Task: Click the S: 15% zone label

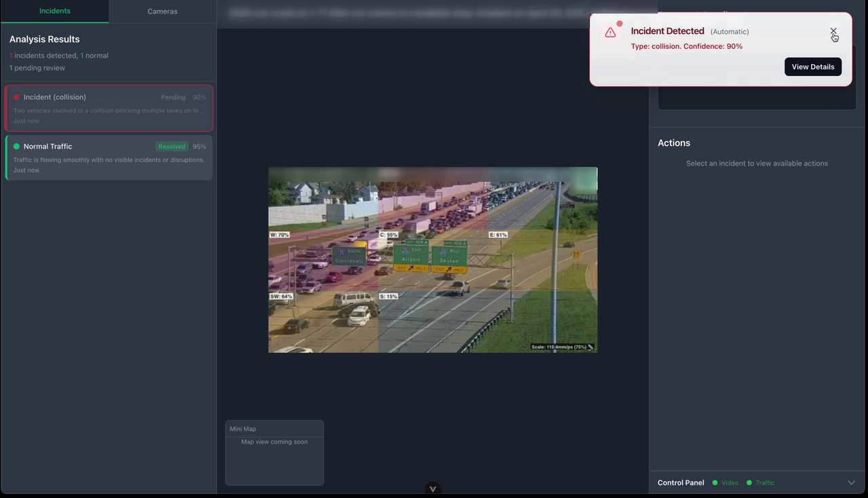Action: tap(389, 296)
